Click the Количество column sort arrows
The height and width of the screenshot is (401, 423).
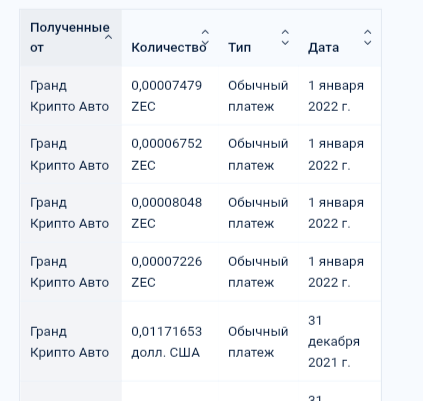(205, 37)
